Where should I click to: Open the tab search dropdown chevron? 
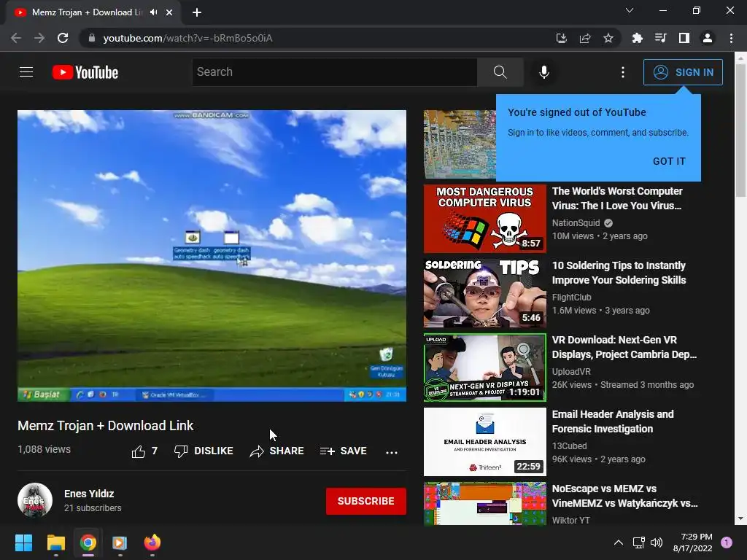point(630,10)
